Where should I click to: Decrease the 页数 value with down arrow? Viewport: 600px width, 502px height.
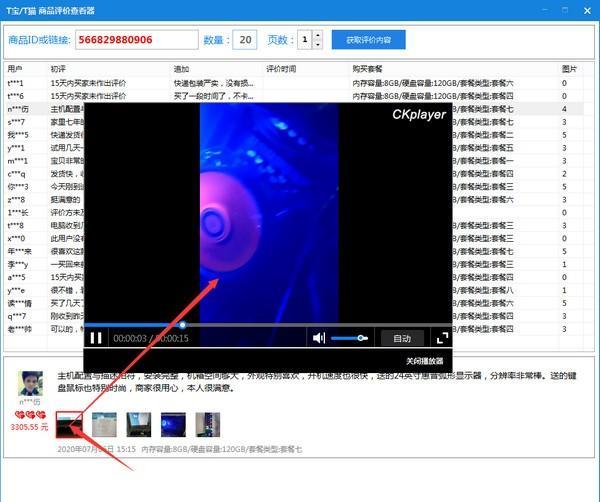point(318,45)
